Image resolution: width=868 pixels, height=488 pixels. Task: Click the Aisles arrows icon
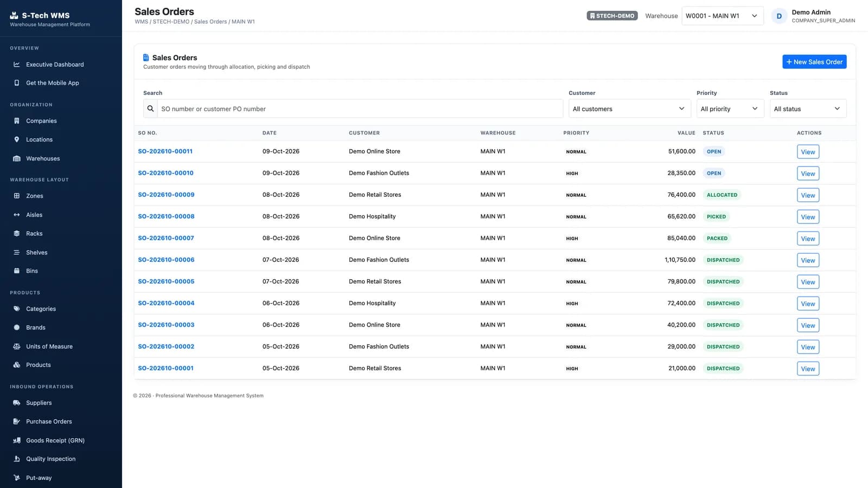(17, 215)
